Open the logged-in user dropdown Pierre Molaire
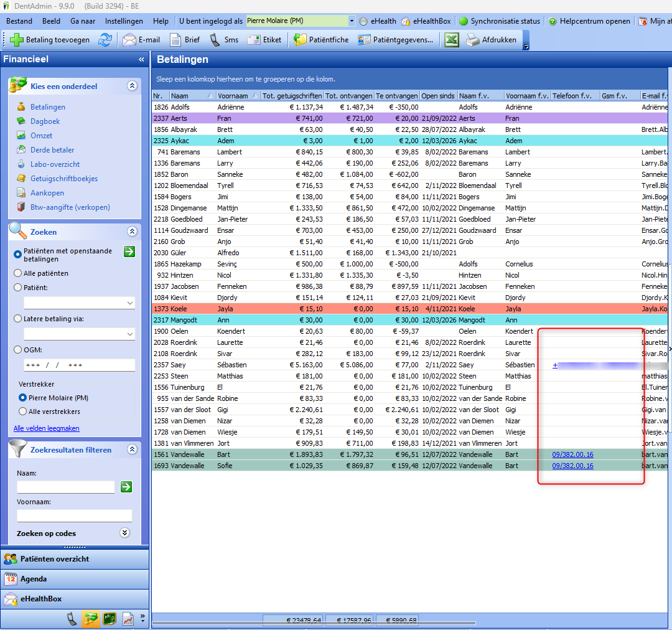672x630 pixels. tap(352, 21)
